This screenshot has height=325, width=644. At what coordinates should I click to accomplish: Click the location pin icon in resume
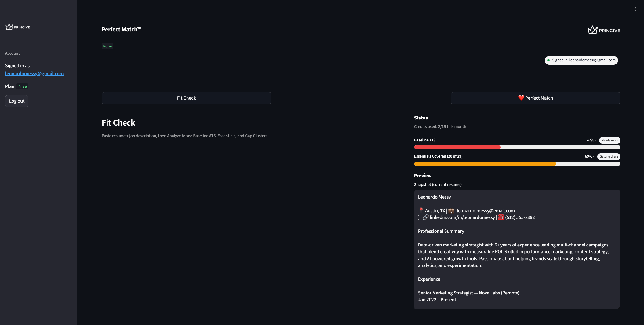click(421, 210)
